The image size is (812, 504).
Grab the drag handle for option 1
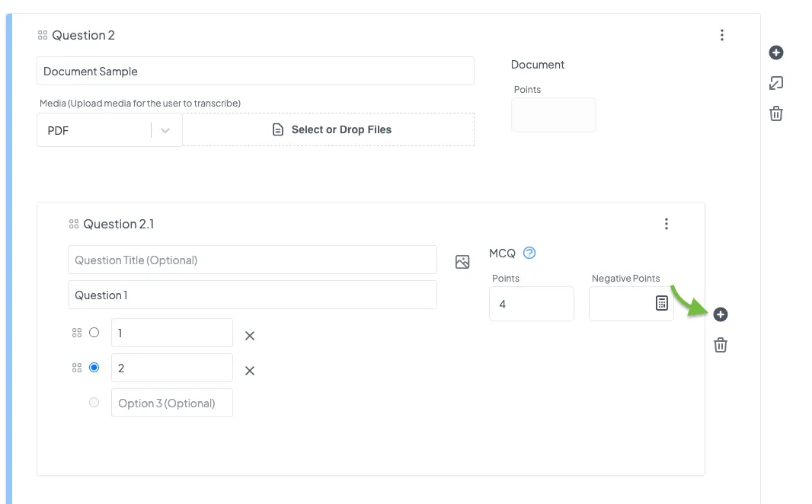pyautogui.click(x=77, y=333)
